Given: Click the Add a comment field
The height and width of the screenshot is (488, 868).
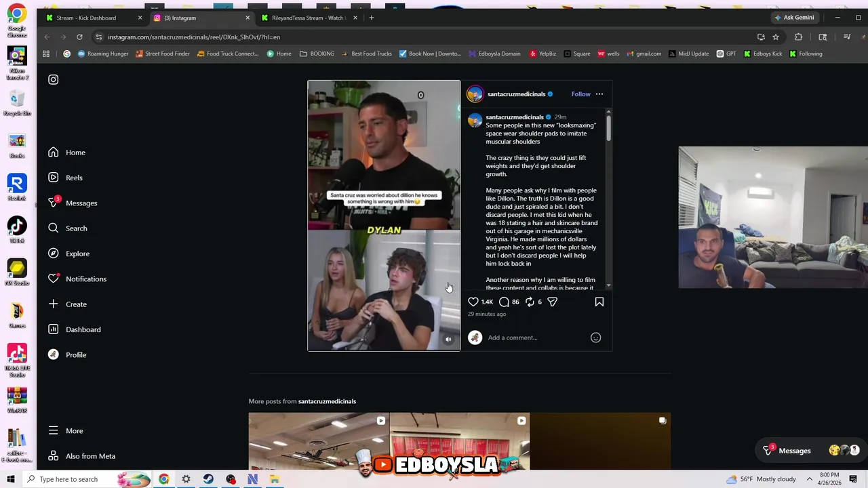Looking at the screenshot, I should click(536, 338).
